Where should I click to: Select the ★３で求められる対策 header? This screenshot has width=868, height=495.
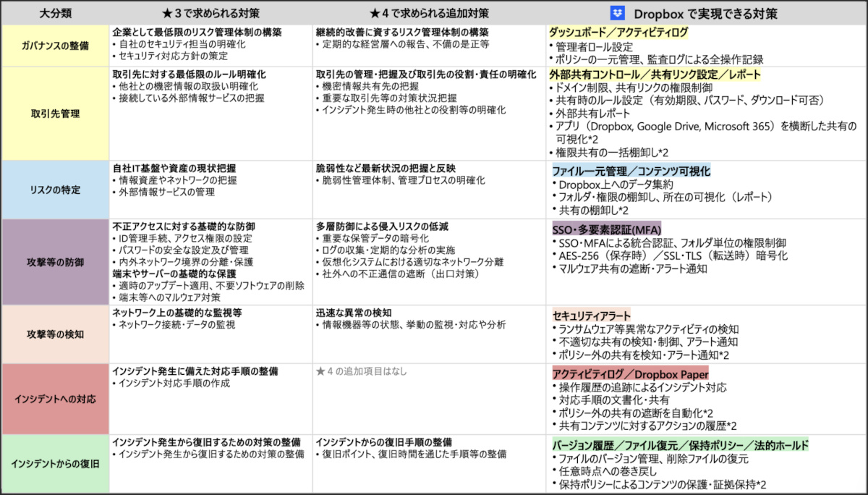(x=210, y=13)
